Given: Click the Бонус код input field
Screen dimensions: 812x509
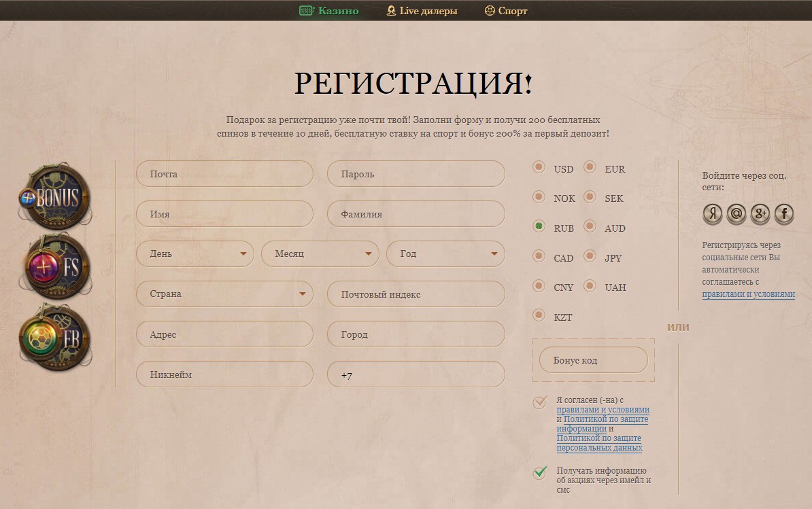Looking at the screenshot, I should click(x=593, y=360).
